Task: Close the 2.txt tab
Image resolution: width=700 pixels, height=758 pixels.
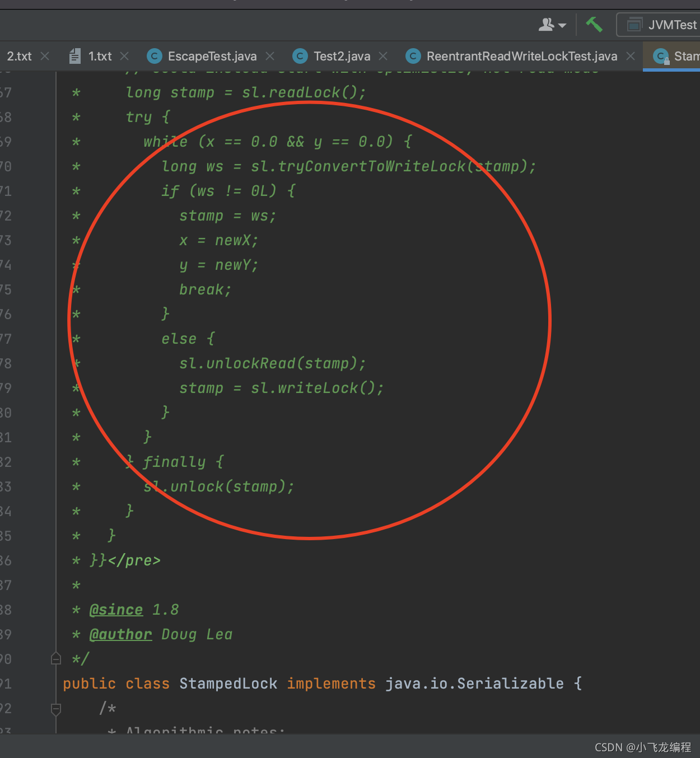Action: [x=45, y=56]
